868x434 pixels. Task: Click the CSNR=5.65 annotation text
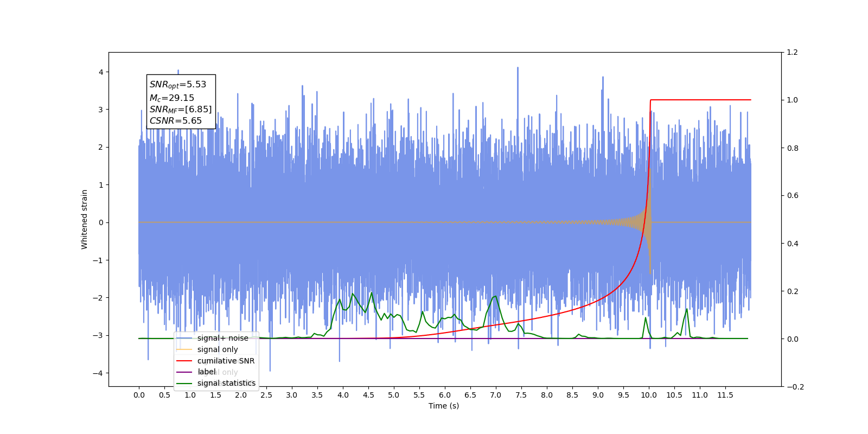(x=176, y=121)
